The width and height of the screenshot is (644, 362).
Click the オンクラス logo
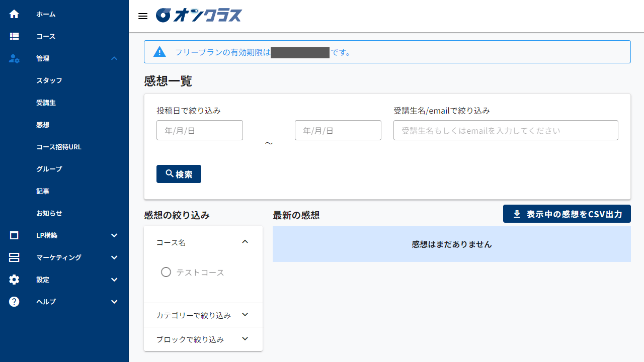coord(199,15)
